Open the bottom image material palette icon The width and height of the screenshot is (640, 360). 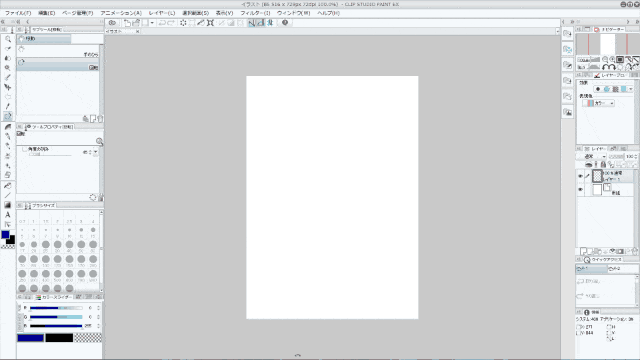point(567,112)
